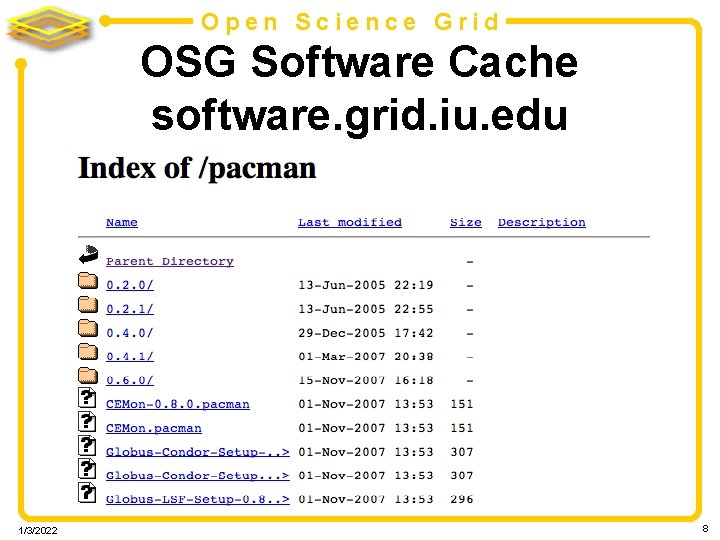Click size 296 in Globus-LSF-Setup row
The image size is (720, 540).
[462, 499]
